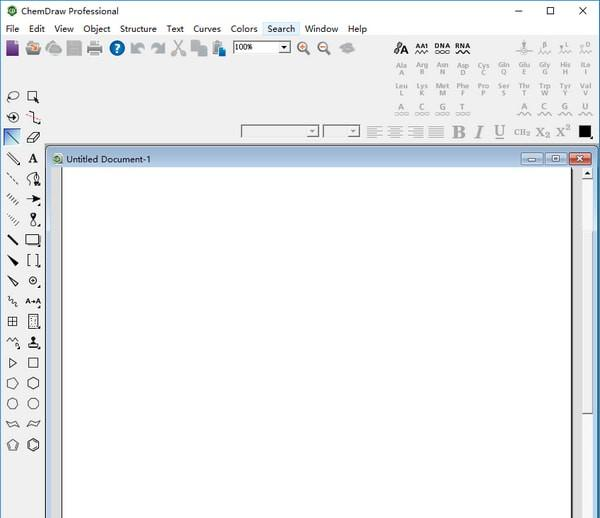The image size is (600, 518).
Task: Select the Acyclic Chain tool
Action: (13, 342)
